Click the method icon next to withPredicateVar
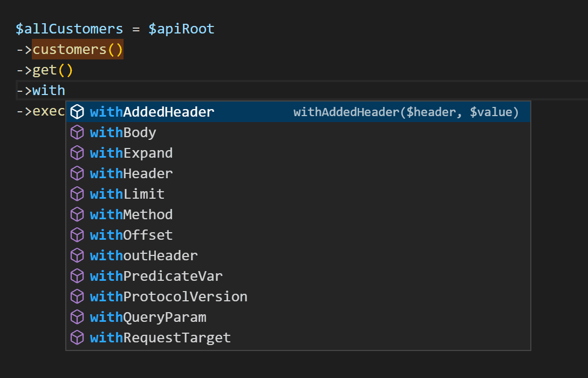The width and height of the screenshot is (588, 378). 78,276
